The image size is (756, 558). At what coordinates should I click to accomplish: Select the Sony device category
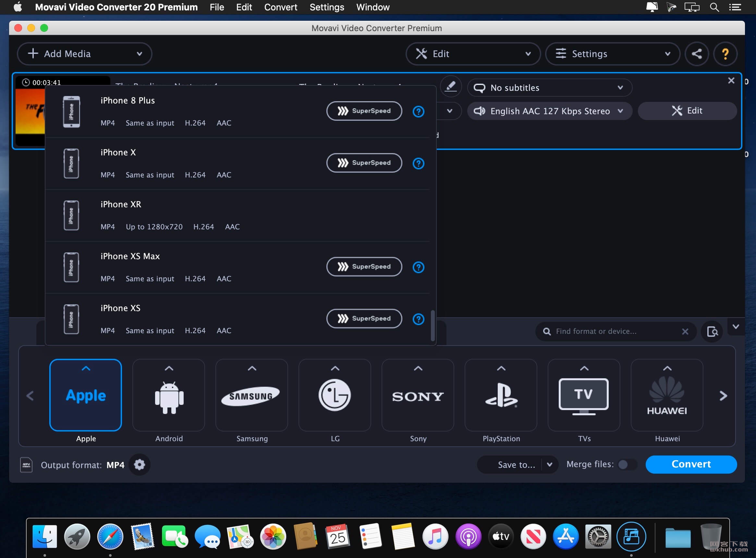[x=418, y=395]
